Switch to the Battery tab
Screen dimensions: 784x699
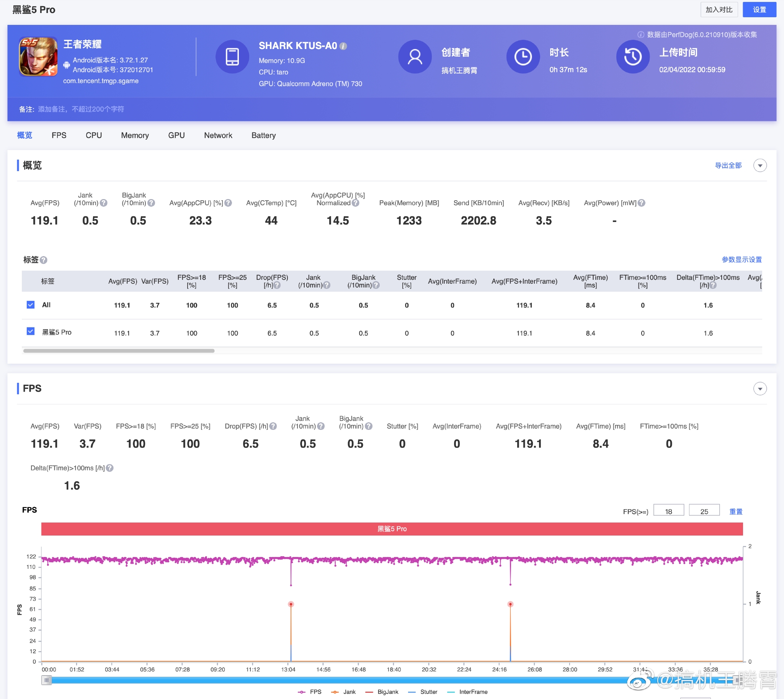pos(263,135)
